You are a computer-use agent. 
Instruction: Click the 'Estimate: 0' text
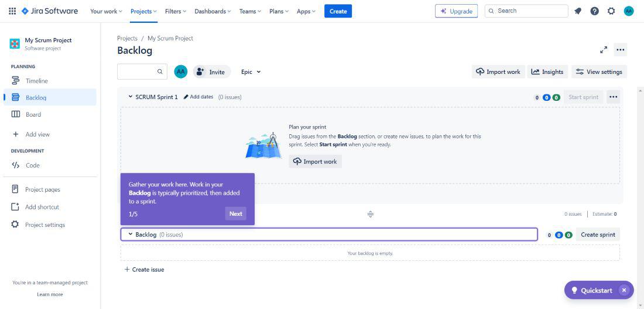point(604,214)
